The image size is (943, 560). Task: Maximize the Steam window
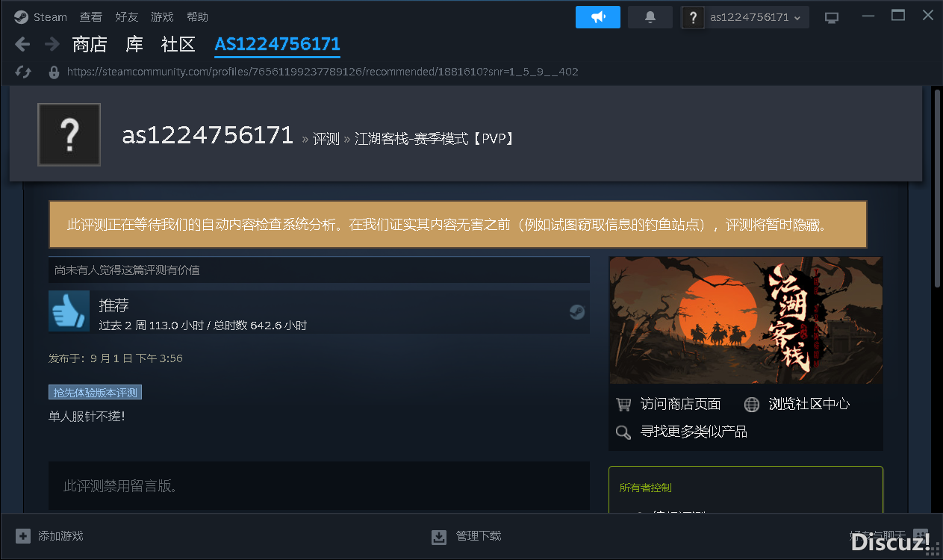click(898, 16)
